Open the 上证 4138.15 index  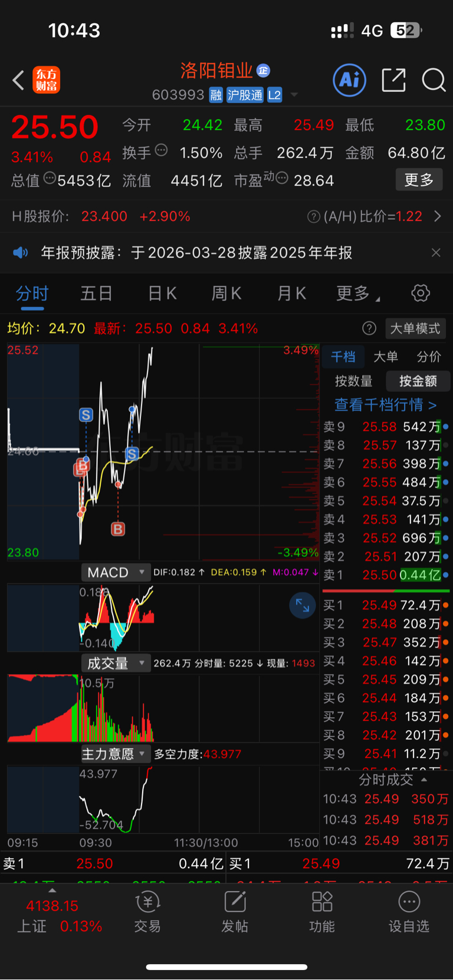[x=59, y=916]
